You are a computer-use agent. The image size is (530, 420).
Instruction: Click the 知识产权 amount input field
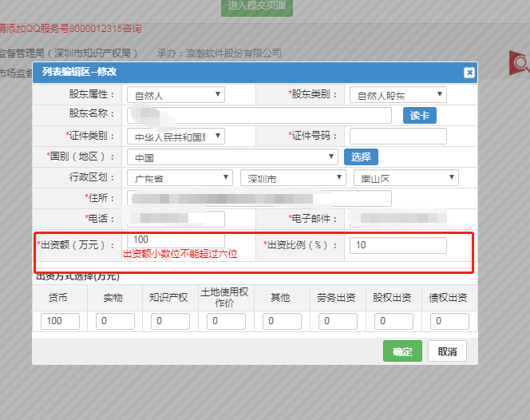tap(170, 321)
